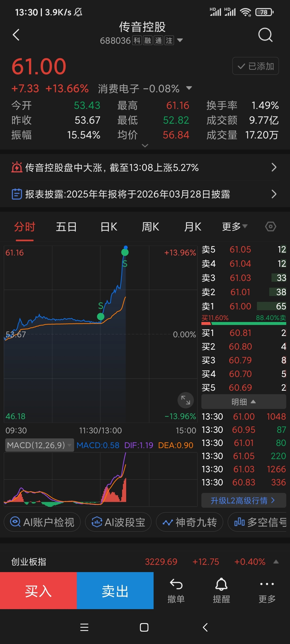Open AI账户检视 tool

pyautogui.click(x=42, y=522)
